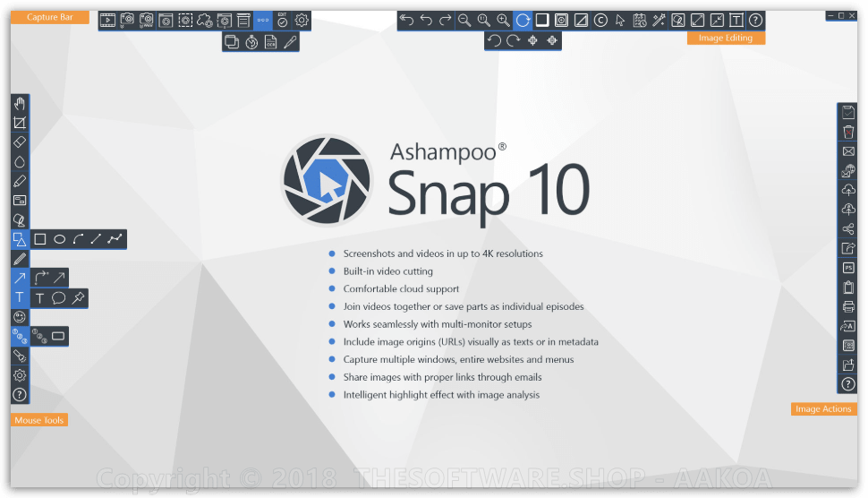Select the speech bubble tool
This screenshot has width=868, height=498.
coord(59,298)
